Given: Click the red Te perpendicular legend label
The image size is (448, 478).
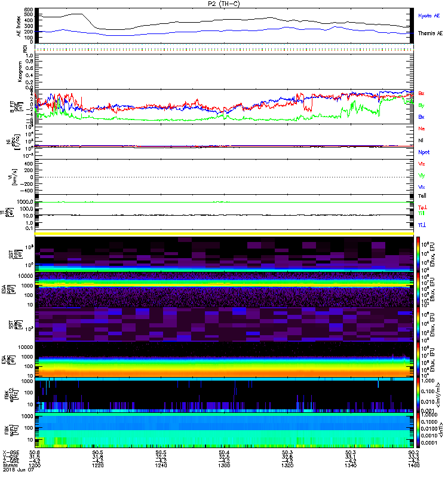Looking at the screenshot, I should 422,207.
